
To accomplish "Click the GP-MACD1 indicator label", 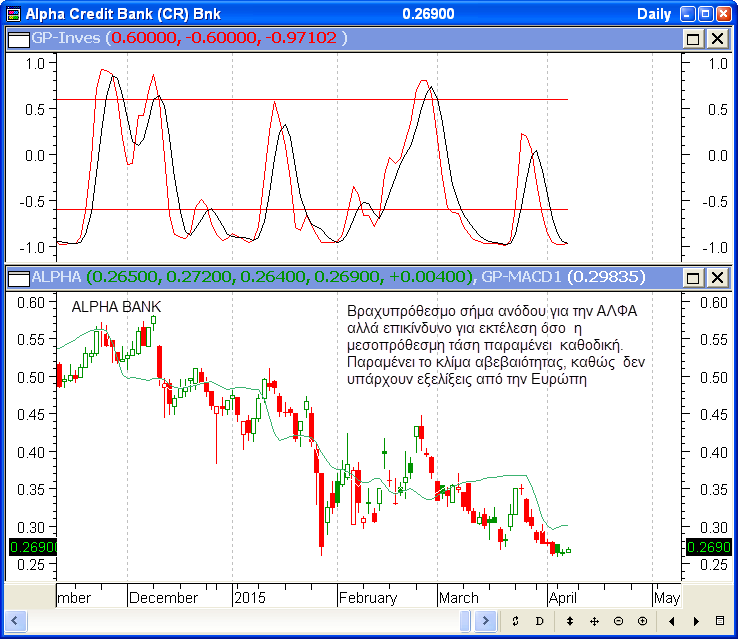I will [x=521, y=277].
